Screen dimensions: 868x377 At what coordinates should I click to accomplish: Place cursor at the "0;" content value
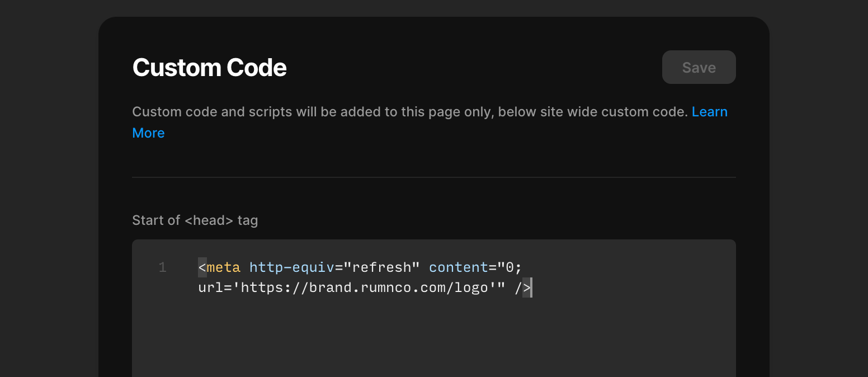(x=510, y=267)
